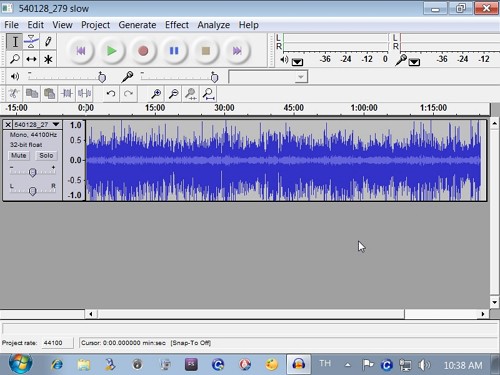Click the 1:00:00 mark on timeline ruler
The height and width of the screenshot is (375, 500).
[364, 108]
